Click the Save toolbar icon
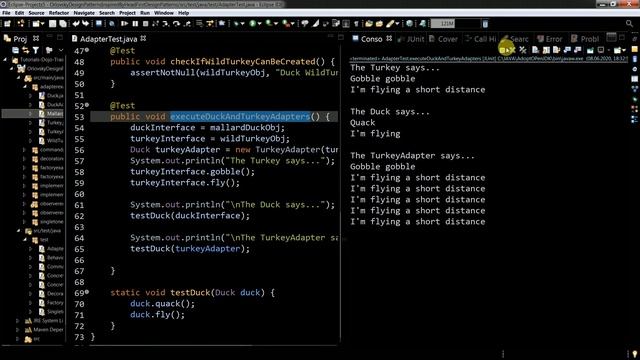The image size is (640, 360). pos(53,24)
